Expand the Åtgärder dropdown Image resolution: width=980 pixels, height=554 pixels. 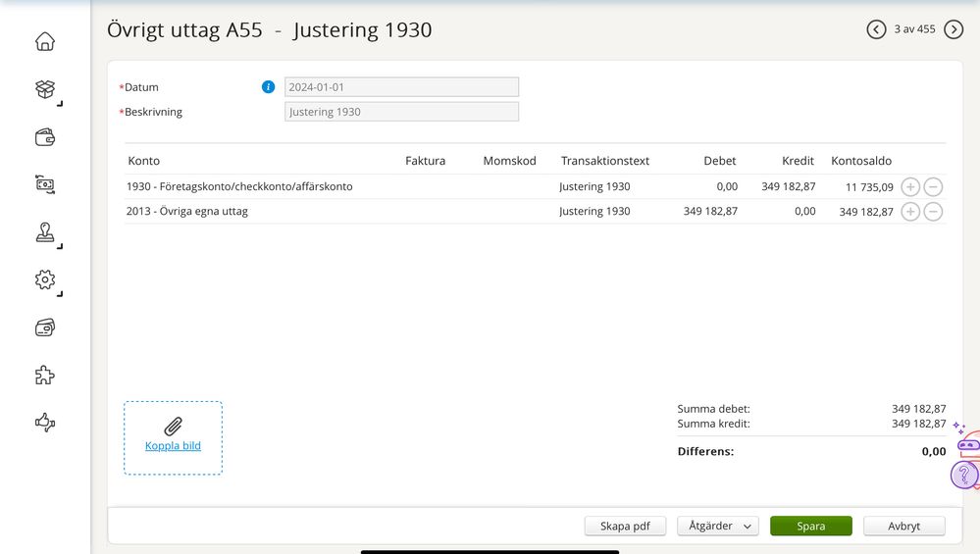[x=717, y=527]
